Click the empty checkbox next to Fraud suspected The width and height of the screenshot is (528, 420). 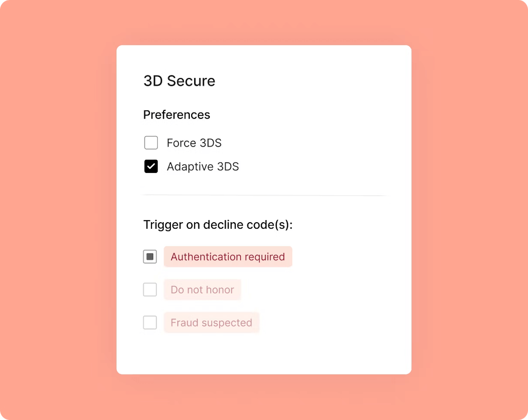150,323
